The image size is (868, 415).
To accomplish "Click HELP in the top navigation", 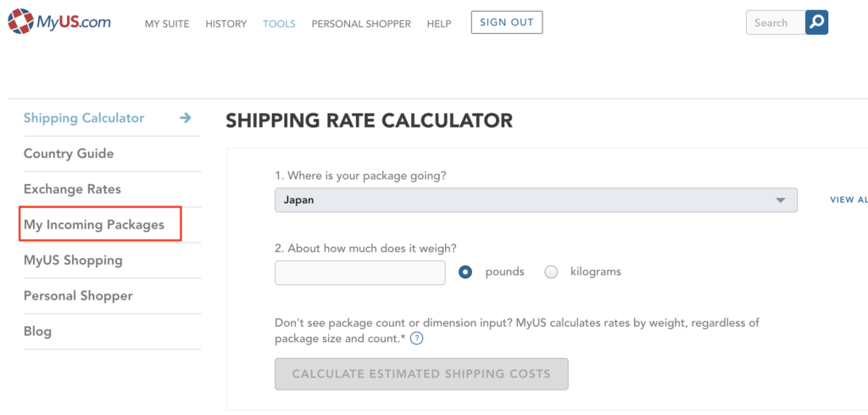I will [x=439, y=24].
